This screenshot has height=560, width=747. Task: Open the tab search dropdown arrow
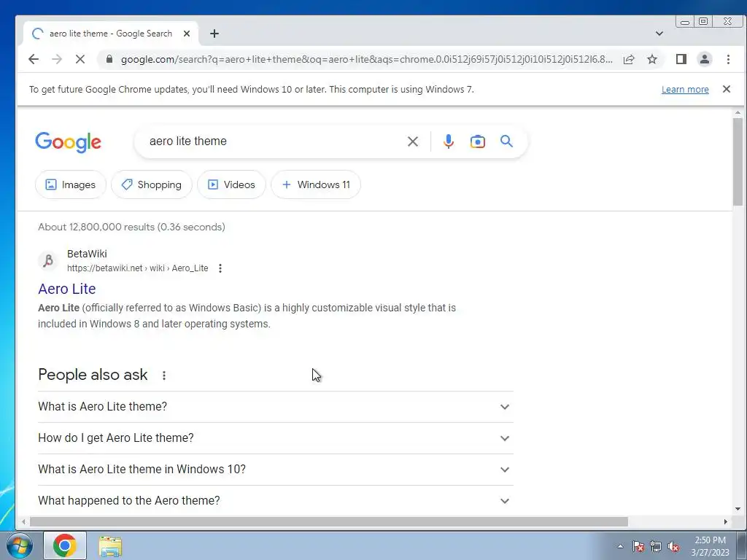coord(659,34)
